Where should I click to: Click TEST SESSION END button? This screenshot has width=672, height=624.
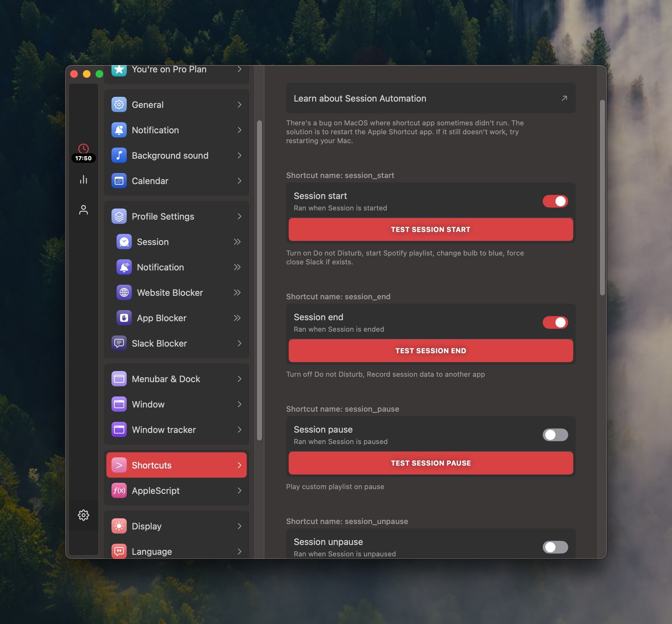coord(430,351)
